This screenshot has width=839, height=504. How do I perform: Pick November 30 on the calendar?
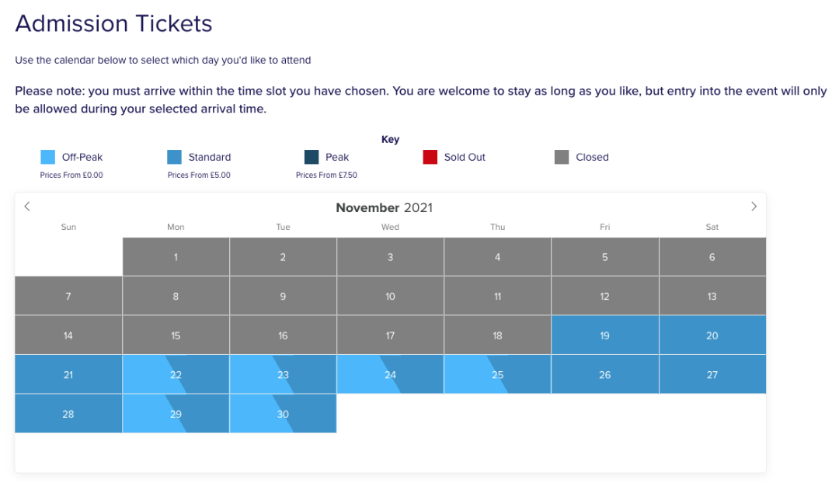click(283, 414)
